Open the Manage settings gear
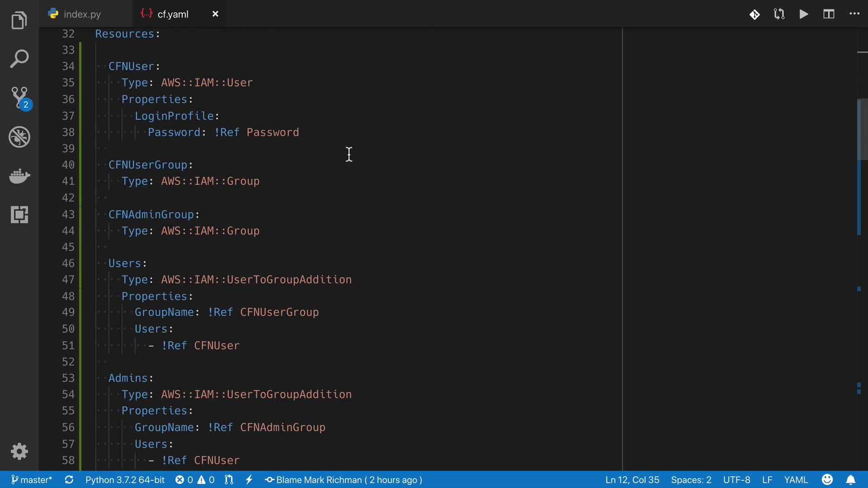868x488 pixels. [x=19, y=451]
